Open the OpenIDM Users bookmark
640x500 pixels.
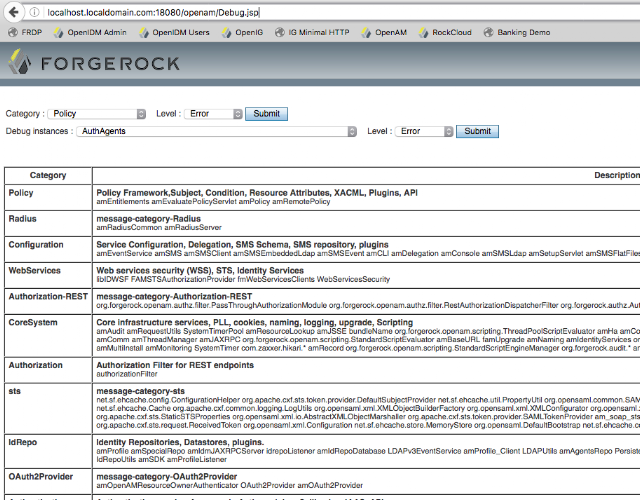coord(174,32)
